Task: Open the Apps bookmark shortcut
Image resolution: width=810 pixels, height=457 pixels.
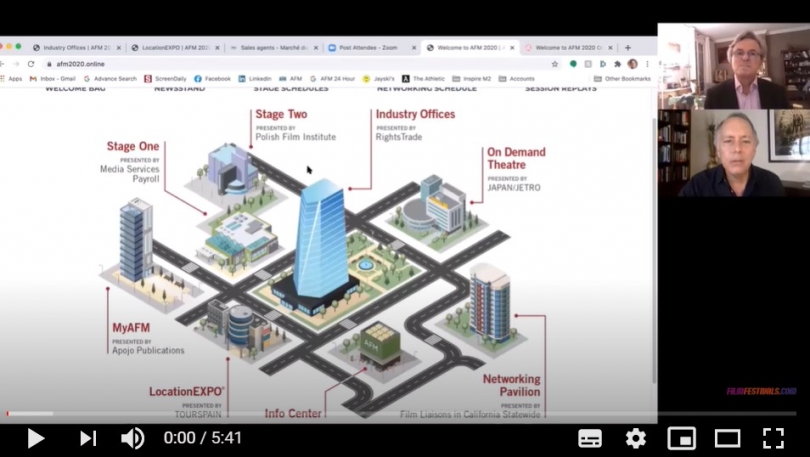Action: pos(11,79)
